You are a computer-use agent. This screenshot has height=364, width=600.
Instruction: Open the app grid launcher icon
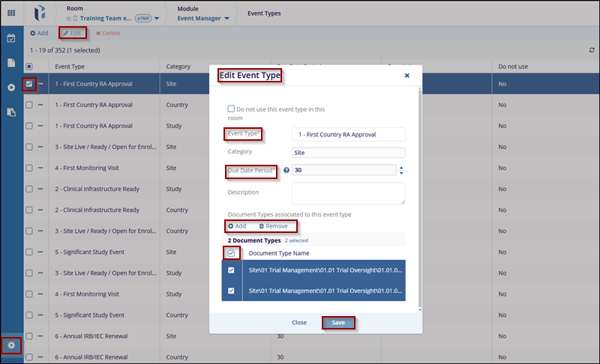click(11, 13)
